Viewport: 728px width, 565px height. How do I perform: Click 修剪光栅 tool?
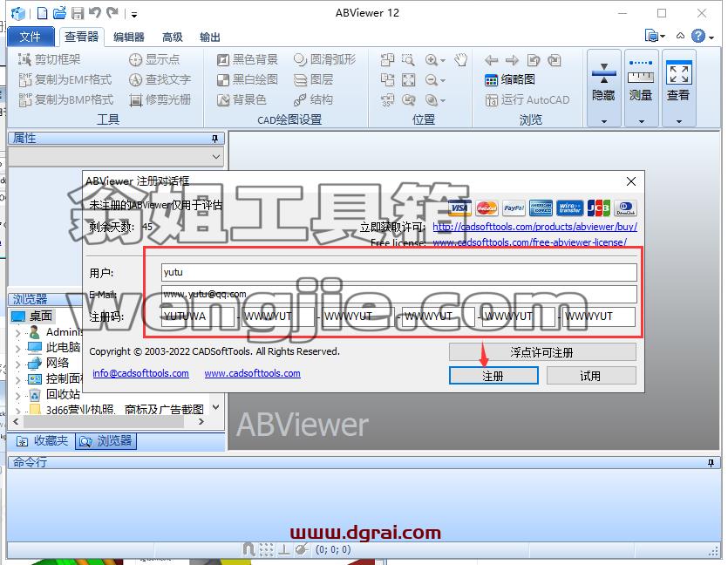pos(160,99)
